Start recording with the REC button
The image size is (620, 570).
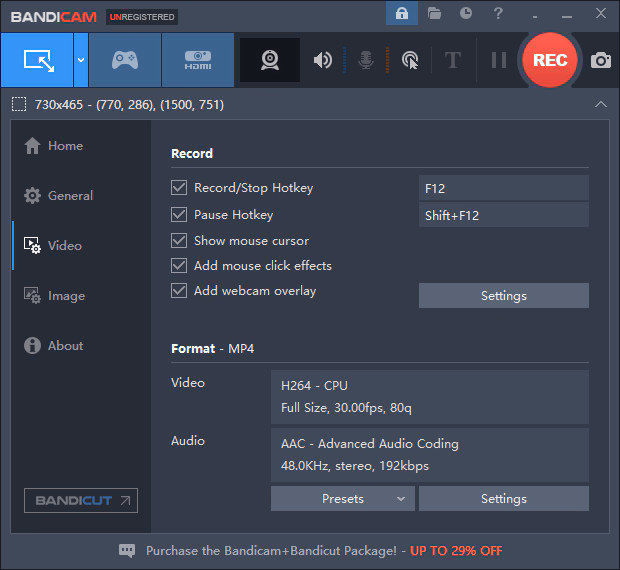point(550,60)
